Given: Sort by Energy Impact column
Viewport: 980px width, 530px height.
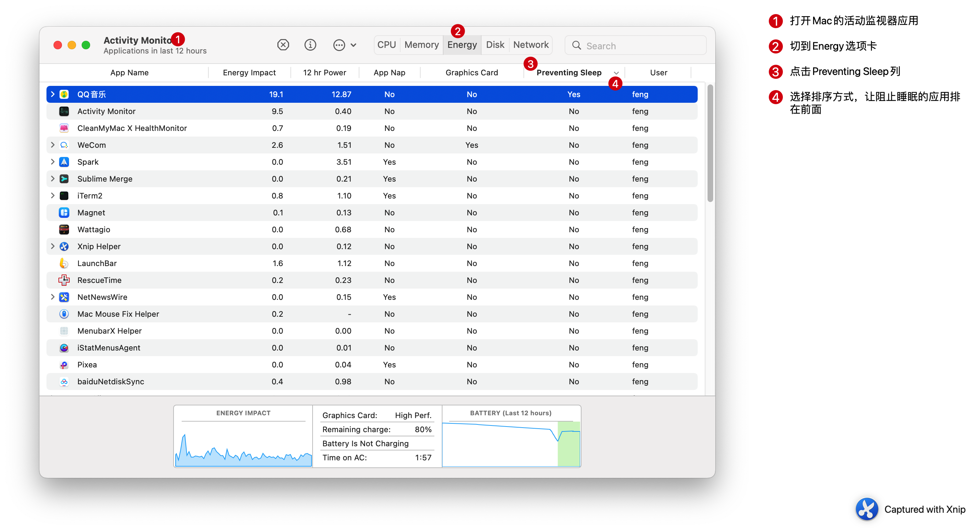Looking at the screenshot, I should (x=249, y=72).
